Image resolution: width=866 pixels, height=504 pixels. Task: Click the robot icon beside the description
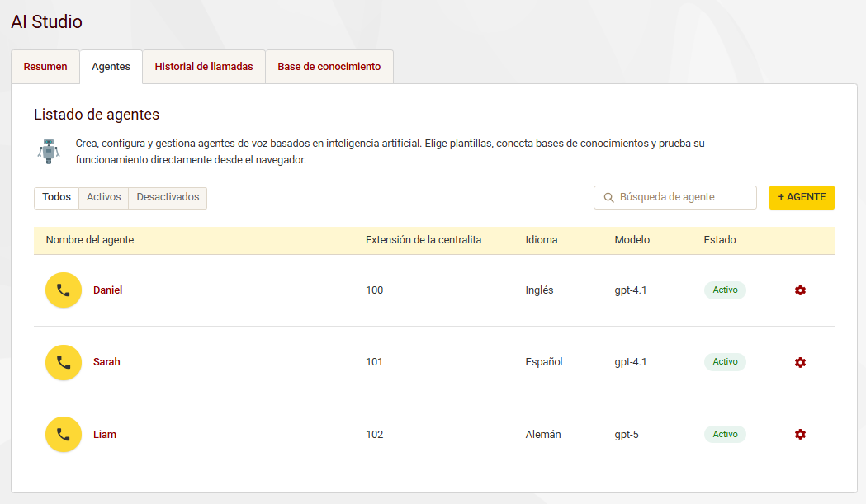[49, 151]
